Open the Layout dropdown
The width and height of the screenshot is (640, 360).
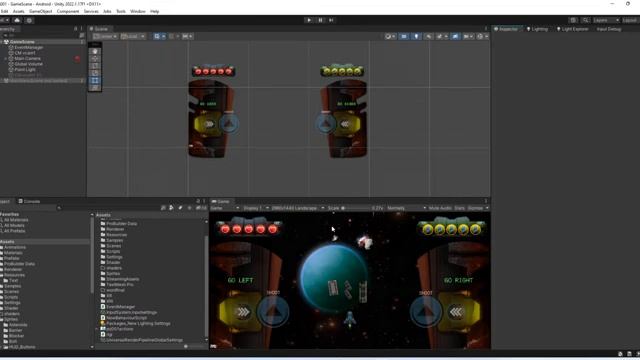coord(630,20)
